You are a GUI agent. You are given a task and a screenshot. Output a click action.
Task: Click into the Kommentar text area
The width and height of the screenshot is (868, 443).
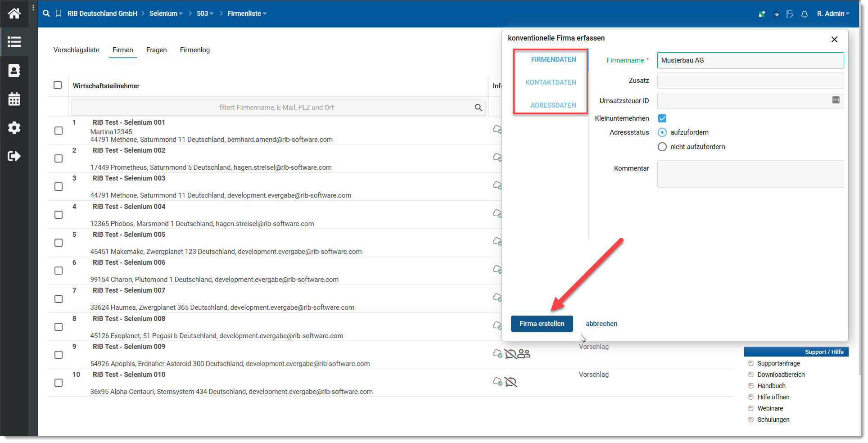coord(750,174)
